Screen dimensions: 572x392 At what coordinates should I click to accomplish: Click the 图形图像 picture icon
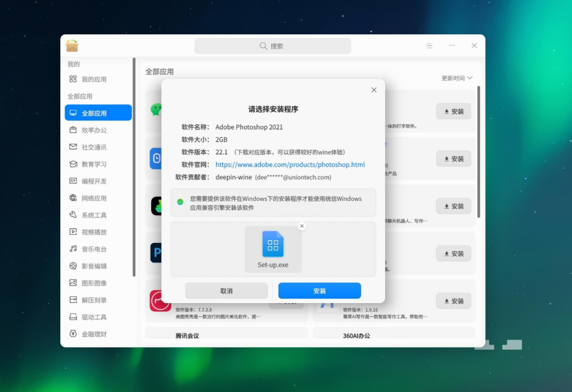(x=73, y=282)
